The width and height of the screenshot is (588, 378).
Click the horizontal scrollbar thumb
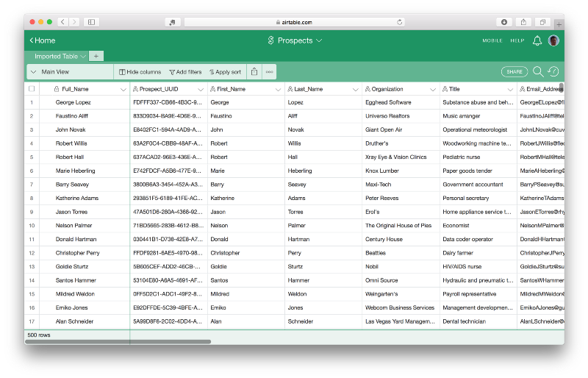(118, 341)
